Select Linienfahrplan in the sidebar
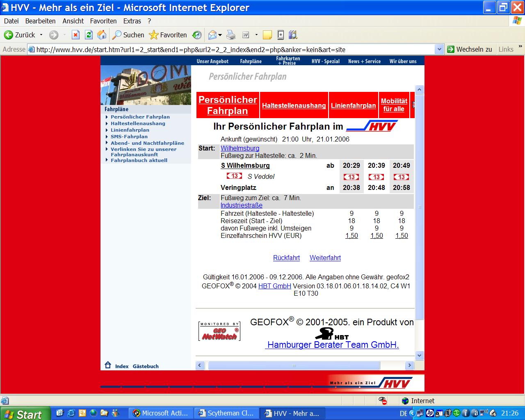 click(130, 130)
